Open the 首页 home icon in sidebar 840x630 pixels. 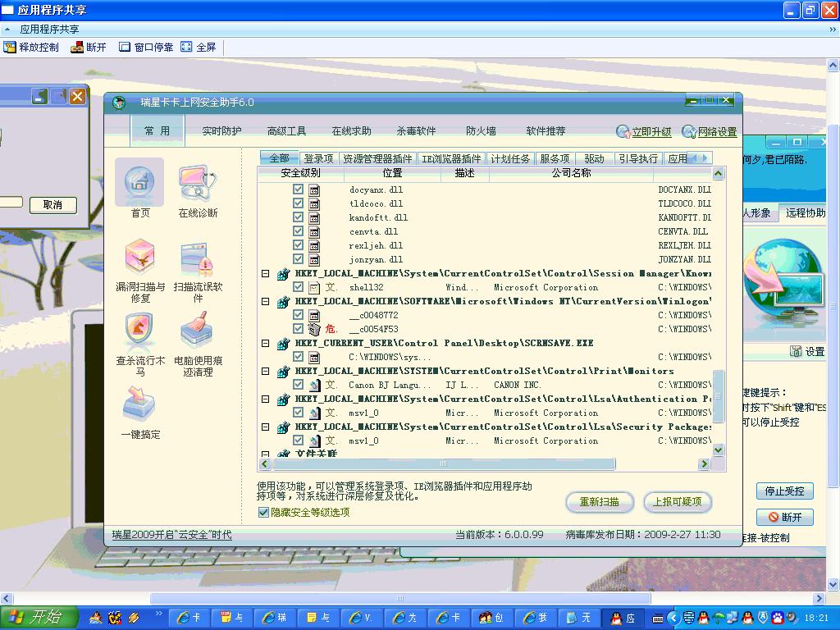pos(139,181)
